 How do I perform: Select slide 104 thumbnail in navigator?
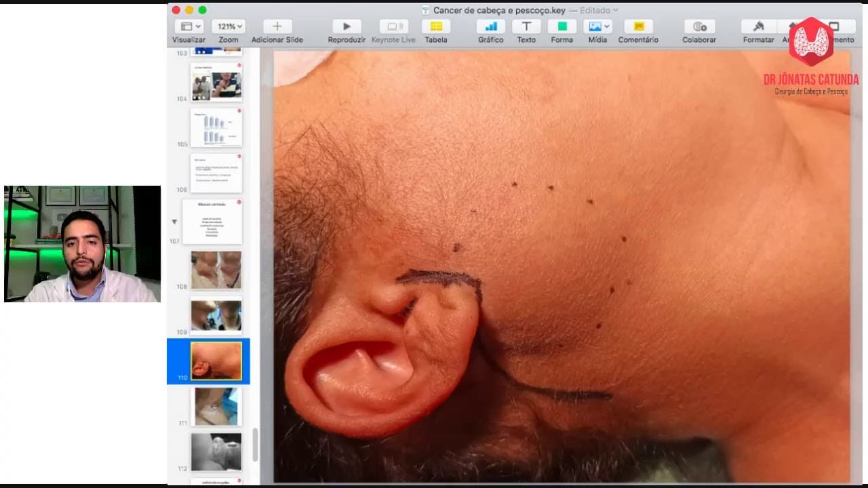pos(216,81)
